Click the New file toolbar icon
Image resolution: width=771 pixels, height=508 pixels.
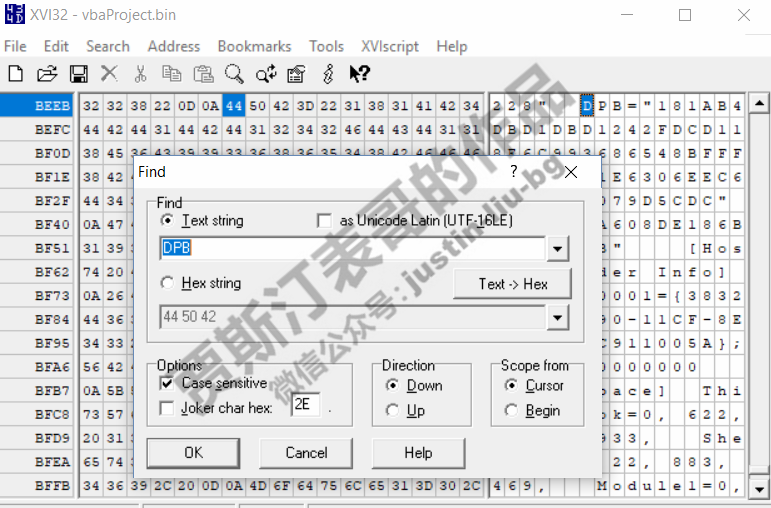(16, 74)
